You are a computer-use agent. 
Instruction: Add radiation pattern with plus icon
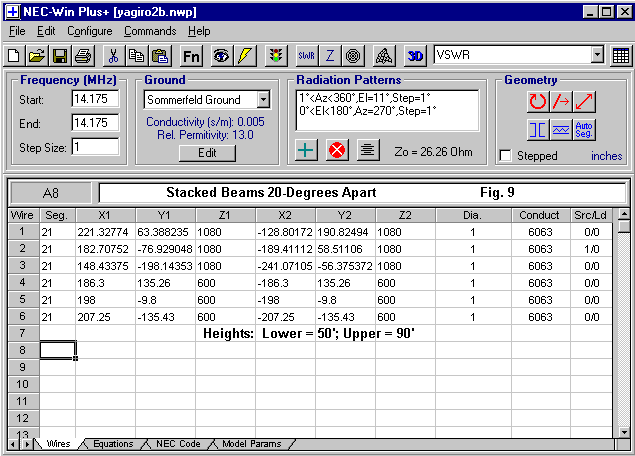click(x=307, y=150)
